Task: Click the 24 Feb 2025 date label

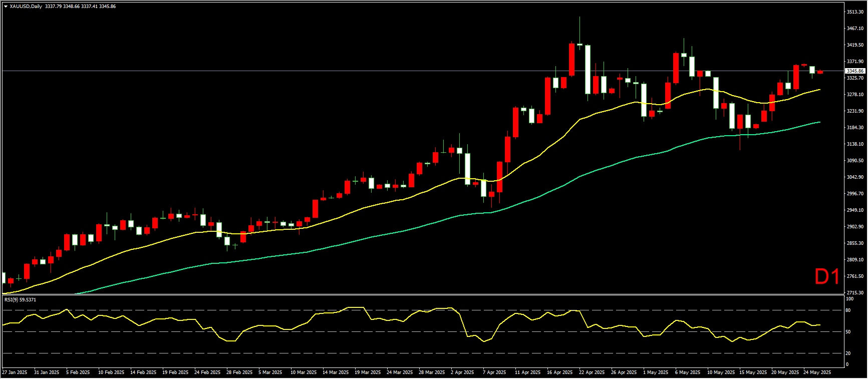Action: 207,372
